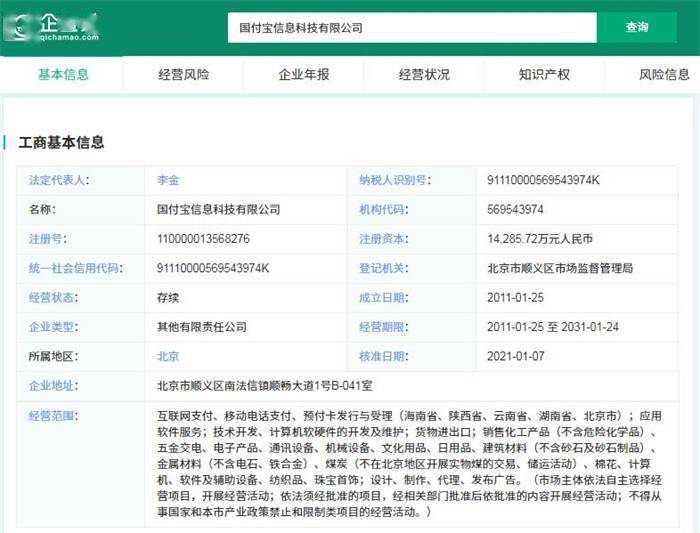This screenshot has width=700, height=533.
Task: Open the 北京 region link
Action: (168, 356)
